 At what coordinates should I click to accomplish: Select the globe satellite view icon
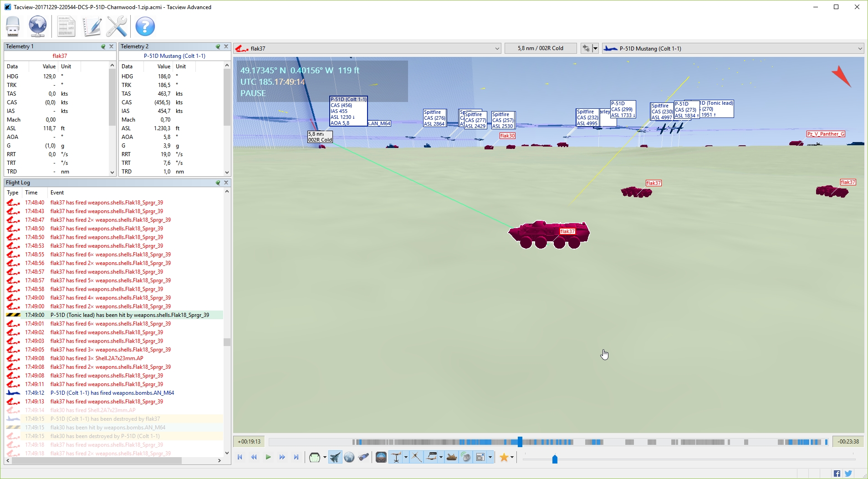(x=349, y=457)
